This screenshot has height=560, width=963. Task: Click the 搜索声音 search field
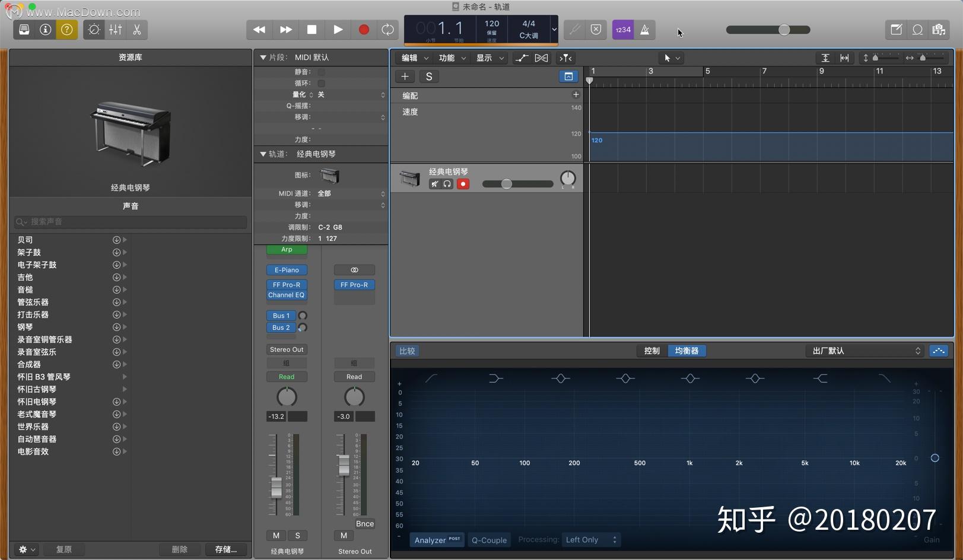click(x=131, y=221)
